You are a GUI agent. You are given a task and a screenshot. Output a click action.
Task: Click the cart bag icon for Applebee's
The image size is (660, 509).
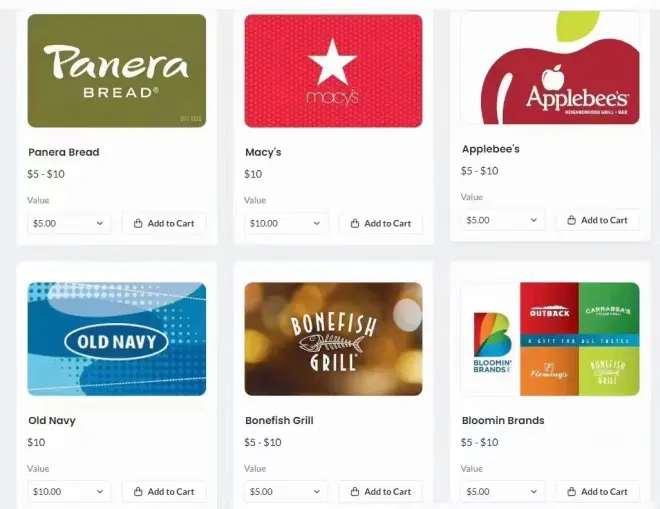point(571,220)
